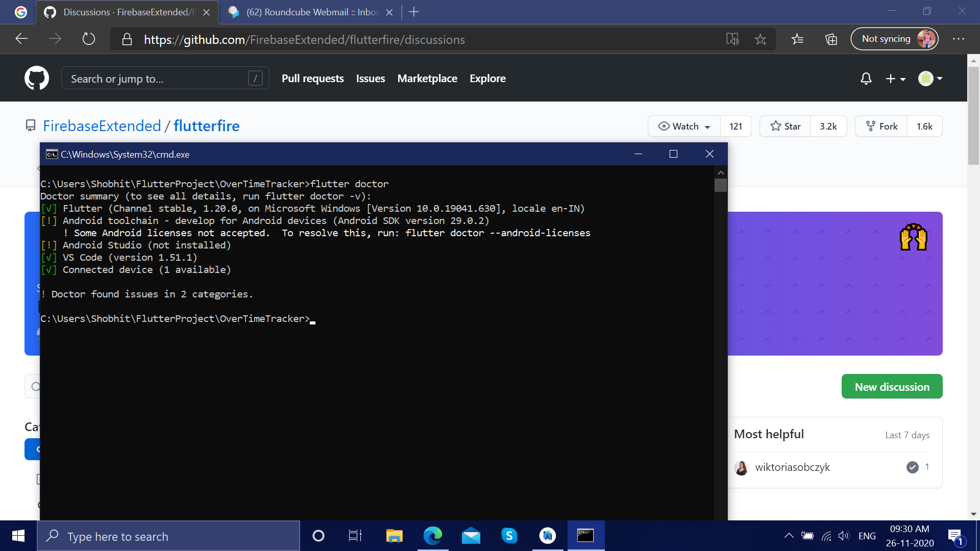980x551 pixels.
Task: Open GitHub home via Octocat logo
Action: [37, 78]
